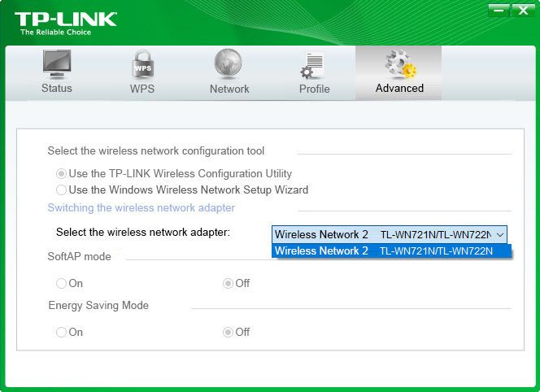Open the WPS padlock icon

[x=142, y=64]
